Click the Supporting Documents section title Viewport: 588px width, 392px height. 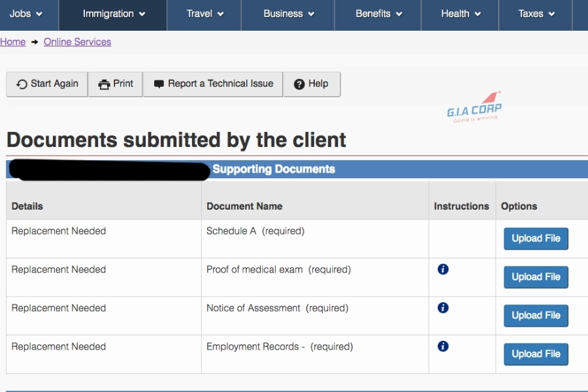tap(274, 169)
